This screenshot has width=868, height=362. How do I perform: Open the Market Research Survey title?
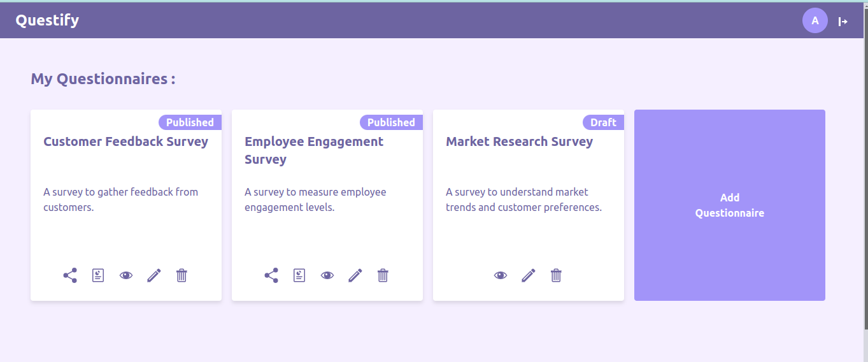click(520, 141)
